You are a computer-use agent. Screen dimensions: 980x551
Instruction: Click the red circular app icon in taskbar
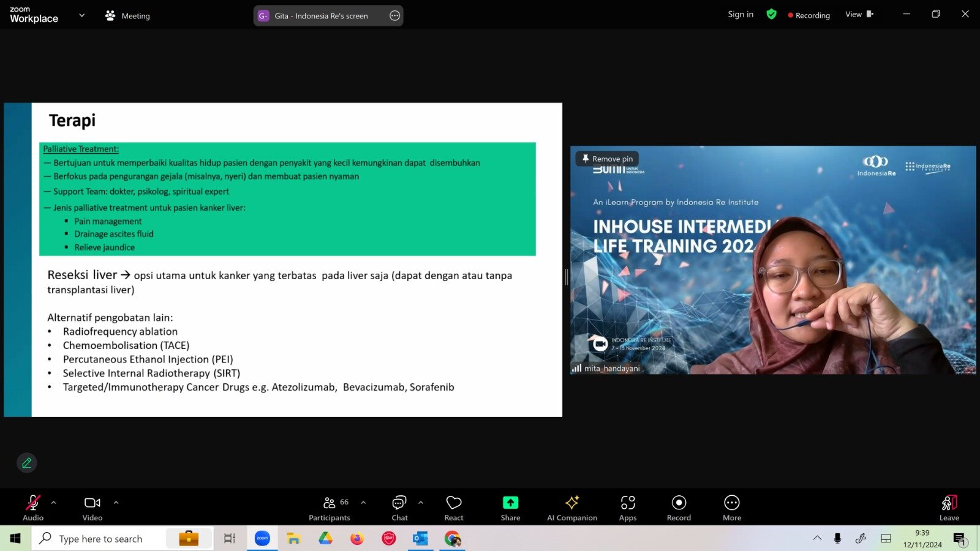click(389, 539)
